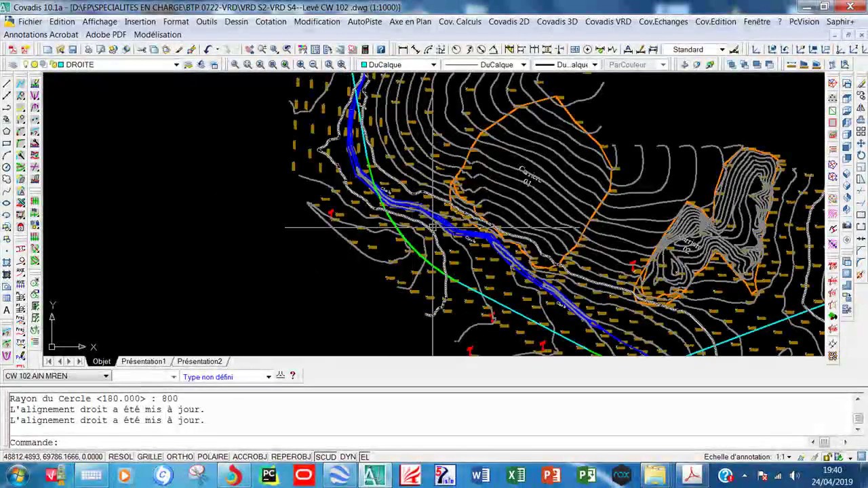The image size is (868, 488).
Task: Open Excel from the Windows taskbar
Action: pos(516,475)
